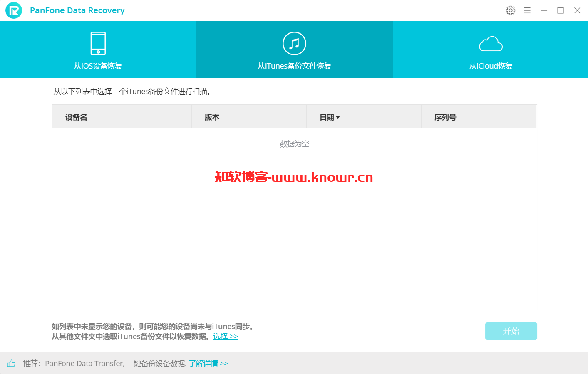588x374 pixels.
Task: Click the 版本 column header
Action: click(x=249, y=117)
